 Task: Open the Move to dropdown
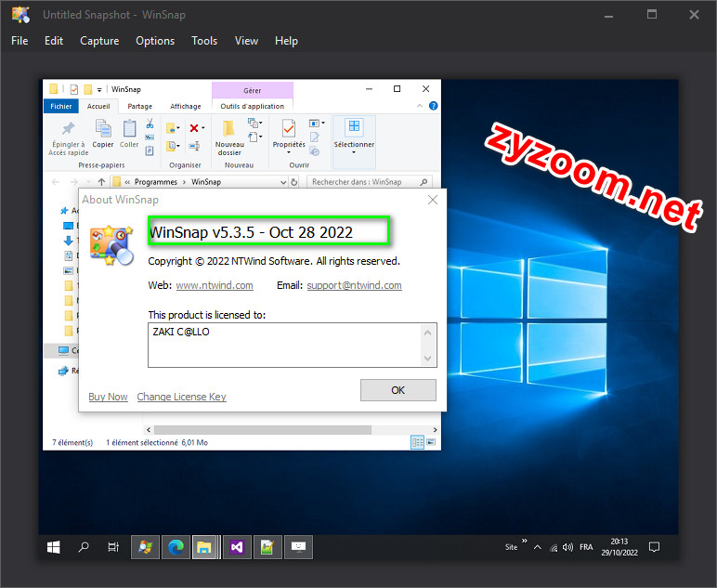coord(173,128)
